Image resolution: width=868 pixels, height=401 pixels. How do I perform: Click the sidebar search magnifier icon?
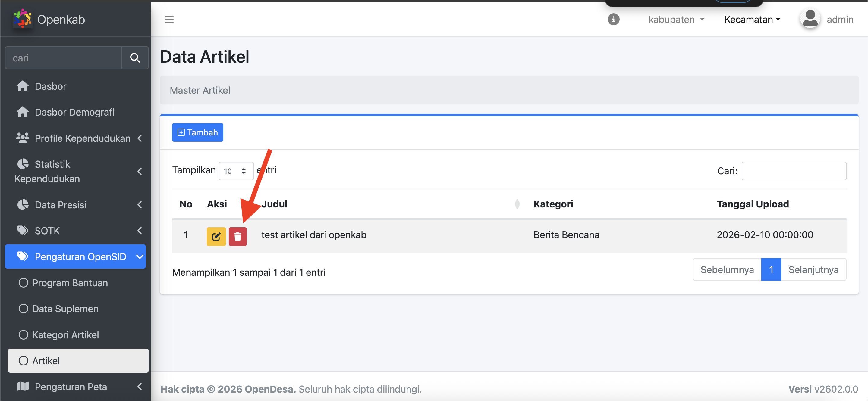(135, 58)
